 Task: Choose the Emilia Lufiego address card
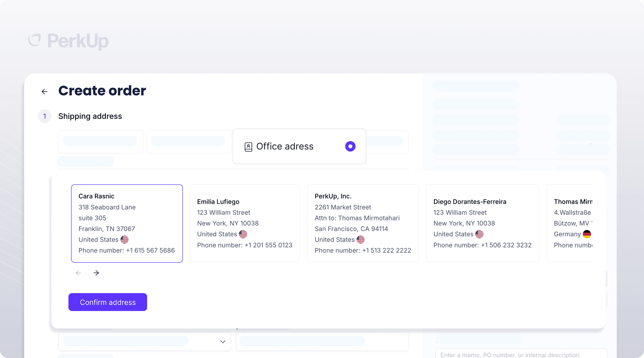coord(244,223)
